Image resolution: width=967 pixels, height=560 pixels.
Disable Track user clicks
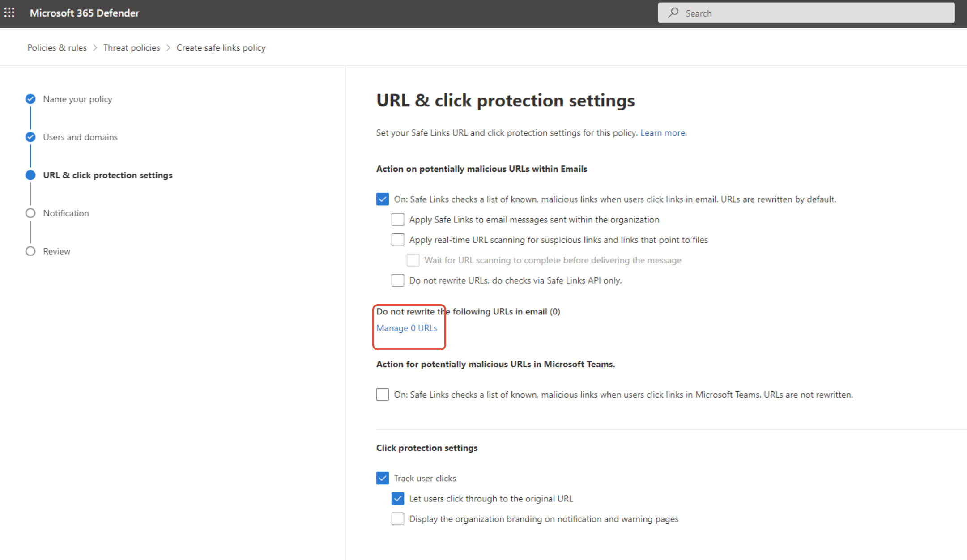[x=382, y=478]
